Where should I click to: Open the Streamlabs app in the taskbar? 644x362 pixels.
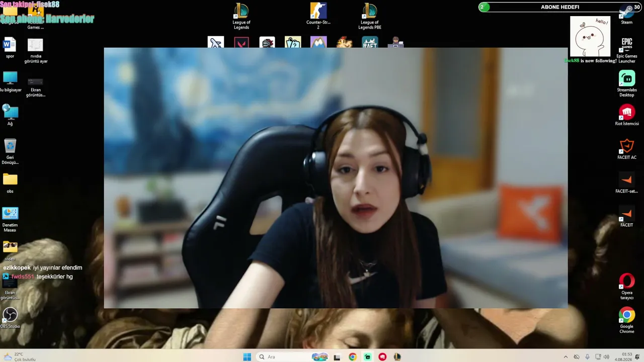(368, 357)
